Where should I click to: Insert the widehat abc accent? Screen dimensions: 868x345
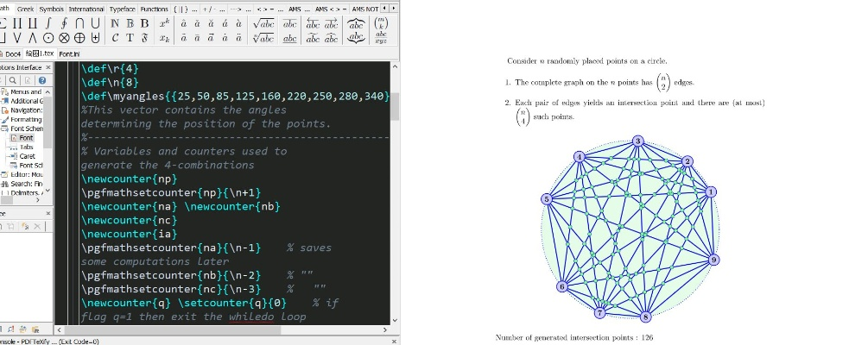click(356, 22)
